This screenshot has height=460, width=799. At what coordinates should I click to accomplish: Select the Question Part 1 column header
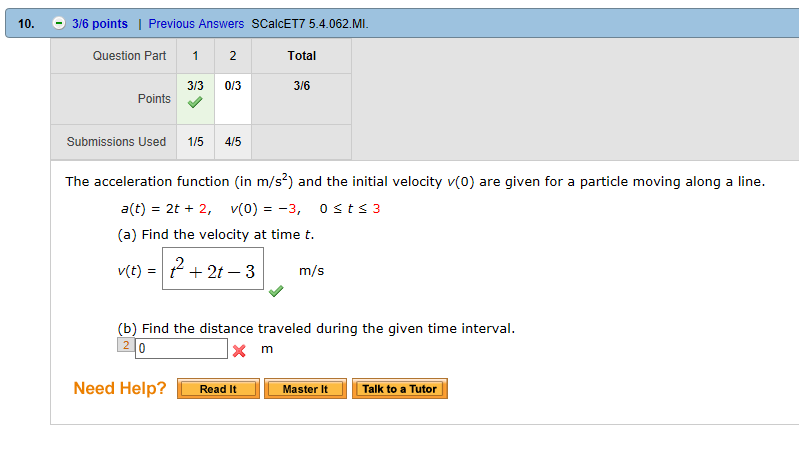click(x=195, y=56)
